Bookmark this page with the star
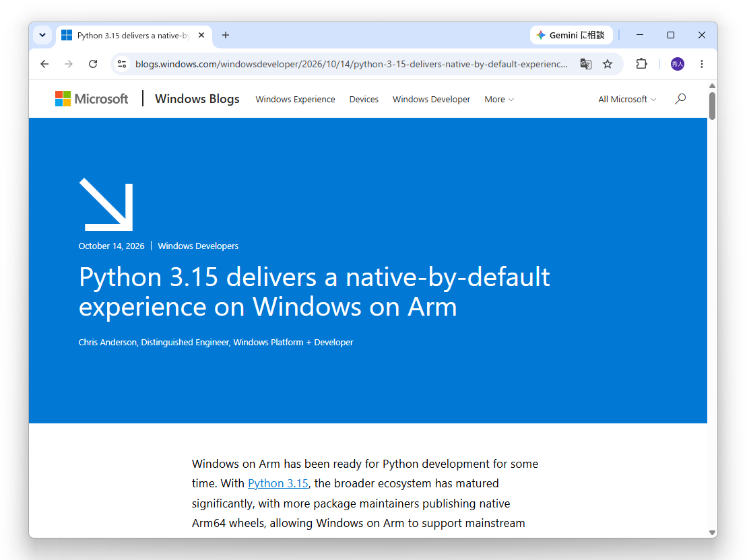Image resolution: width=747 pixels, height=560 pixels. (x=608, y=64)
